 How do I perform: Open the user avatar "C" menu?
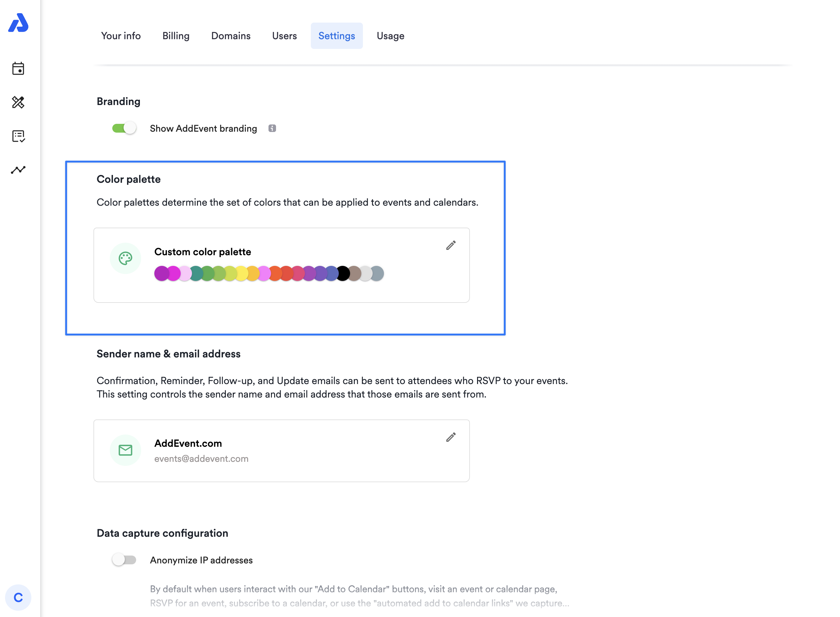click(18, 598)
